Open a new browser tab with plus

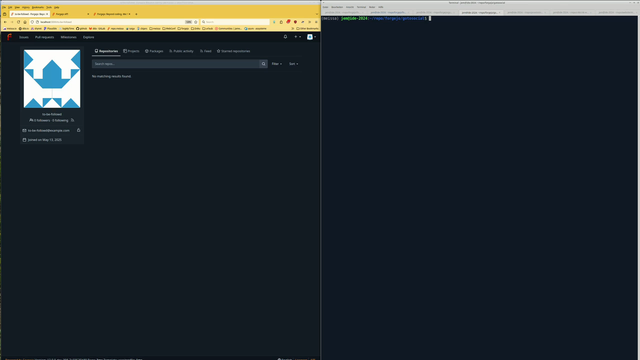(136, 14)
